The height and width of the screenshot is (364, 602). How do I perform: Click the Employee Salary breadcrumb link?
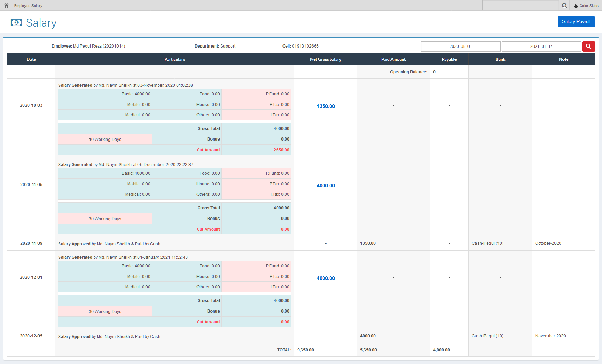[28, 6]
